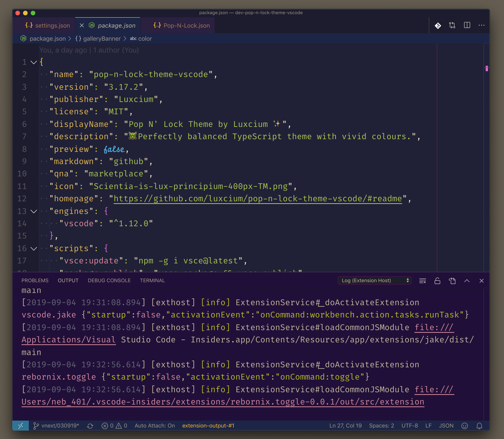This screenshot has width=504, height=439.
Task: Click the feedback smiley icon
Action: [x=464, y=426]
